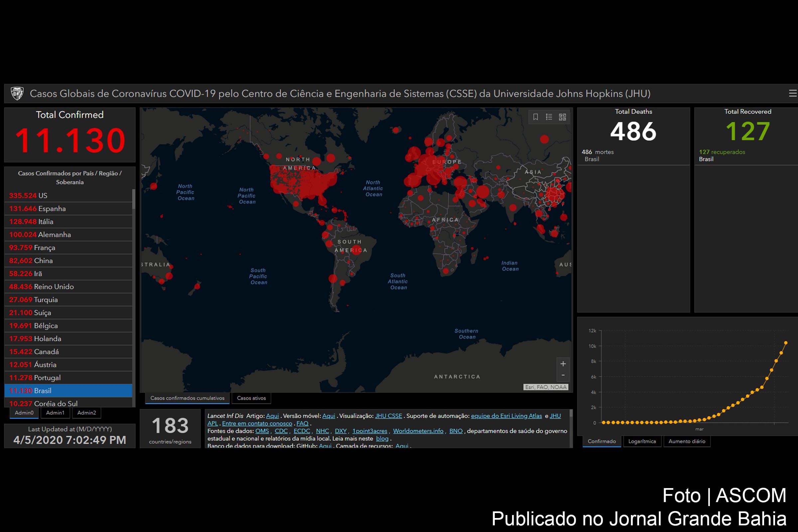Switch chart to Logarítmica
The image size is (798, 532).
click(642, 441)
